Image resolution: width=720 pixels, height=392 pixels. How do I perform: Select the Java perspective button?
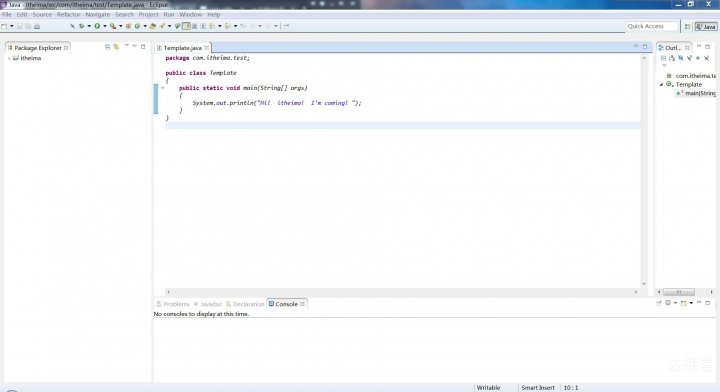coord(706,27)
